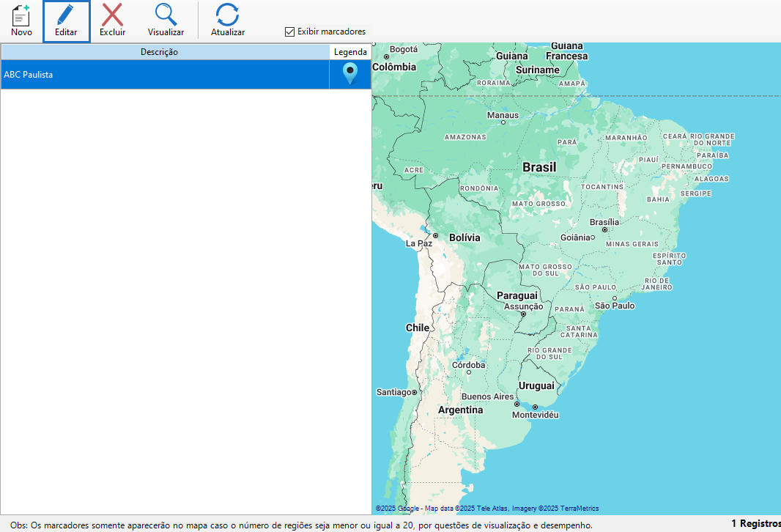Click the Editar pencil icon
The height and width of the screenshot is (532, 781).
click(66, 15)
